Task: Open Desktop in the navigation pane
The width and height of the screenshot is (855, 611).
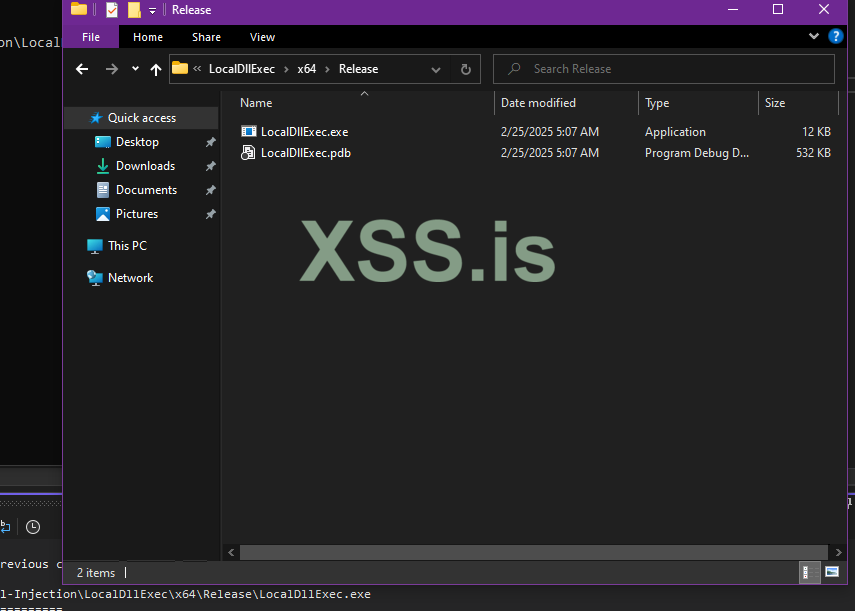Action: tap(137, 142)
